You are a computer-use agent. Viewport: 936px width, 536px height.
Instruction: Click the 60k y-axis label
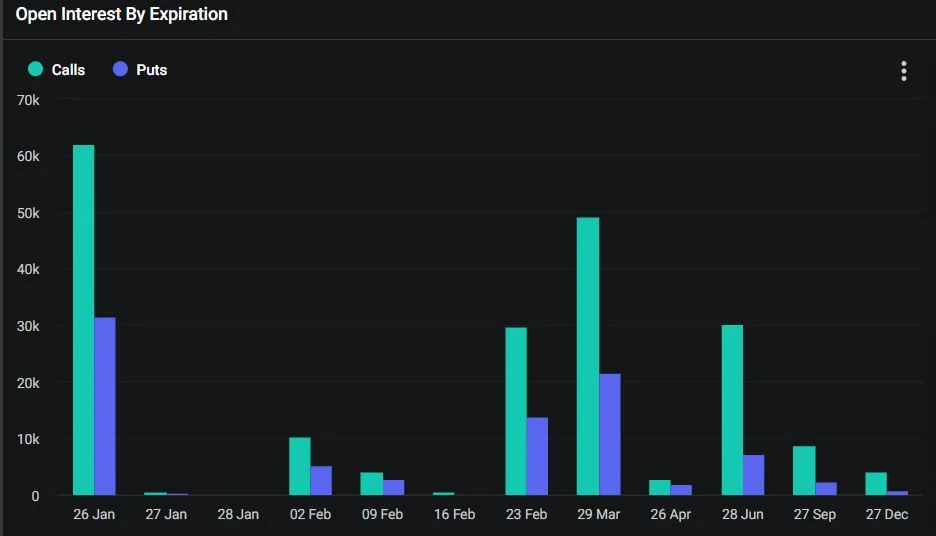click(x=28, y=156)
